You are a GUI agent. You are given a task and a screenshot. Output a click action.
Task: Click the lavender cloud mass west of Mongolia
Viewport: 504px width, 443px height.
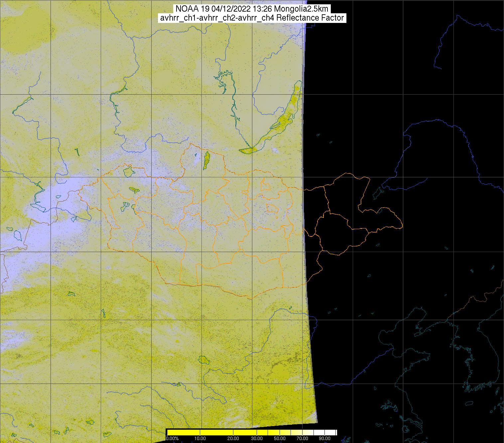point(57,199)
